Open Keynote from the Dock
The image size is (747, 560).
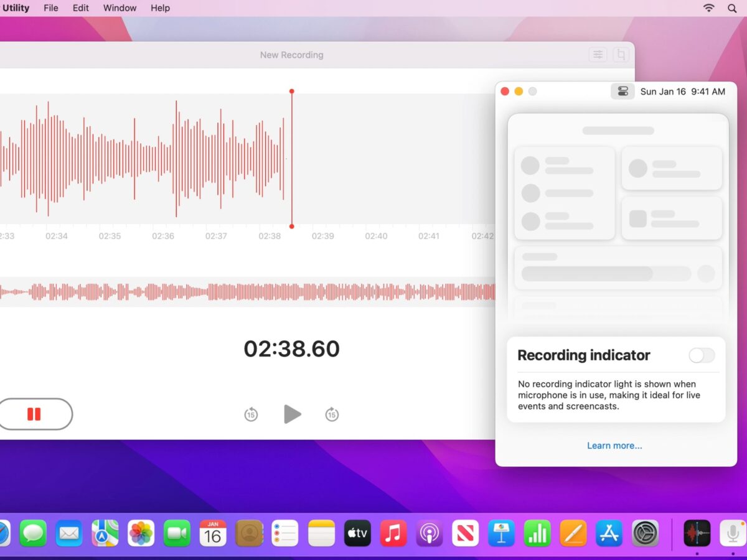pyautogui.click(x=502, y=533)
